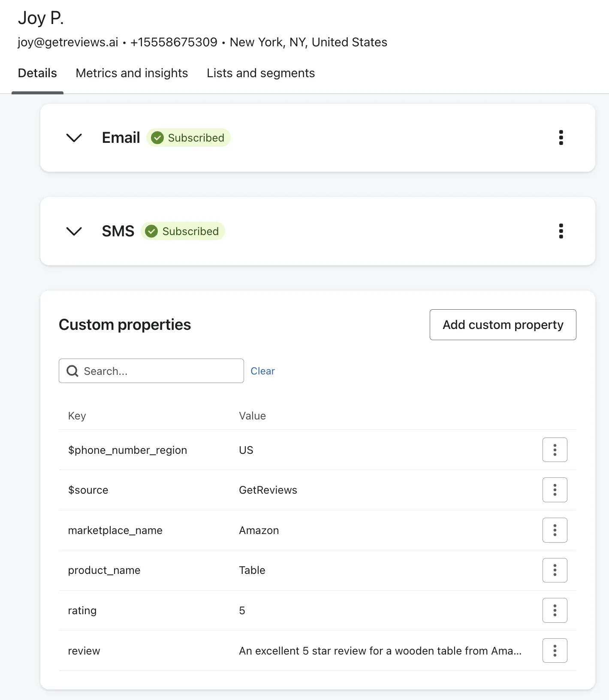The height and width of the screenshot is (700, 609).
Task: Click the Key column header
Action: click(77, 416)
